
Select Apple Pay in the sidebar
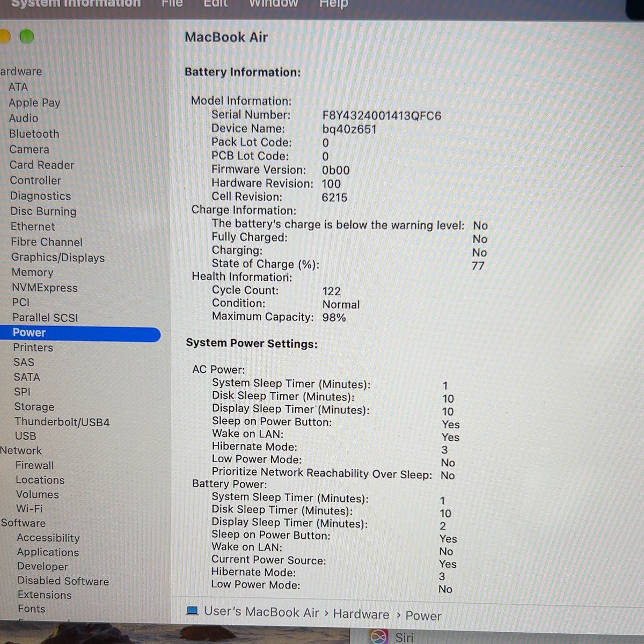tap(34, 103)
